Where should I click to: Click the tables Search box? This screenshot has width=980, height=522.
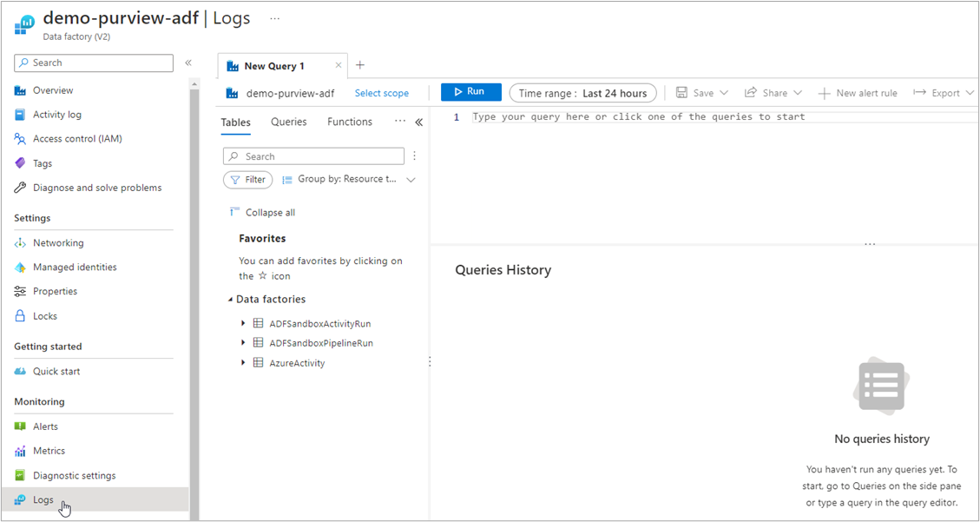pyautogui.click(x=313, y=156)
